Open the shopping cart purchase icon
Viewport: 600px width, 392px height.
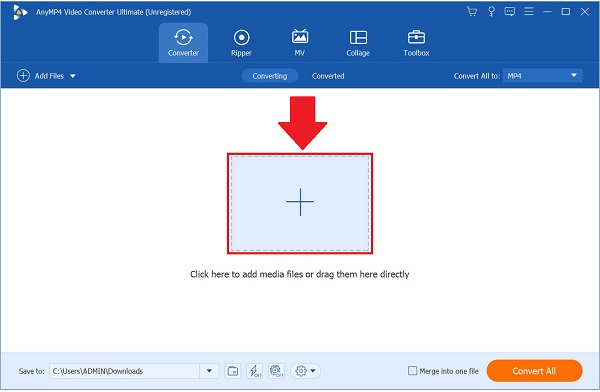point(471,11)
